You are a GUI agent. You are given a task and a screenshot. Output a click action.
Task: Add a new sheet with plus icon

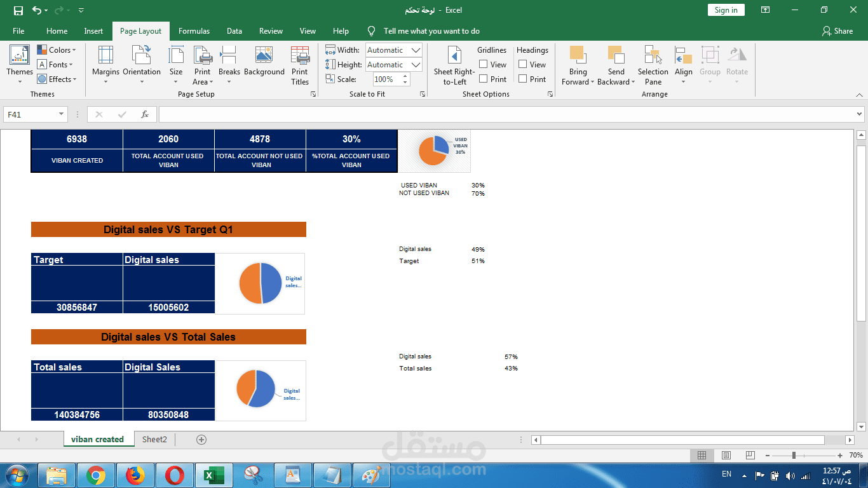[201, 439]
